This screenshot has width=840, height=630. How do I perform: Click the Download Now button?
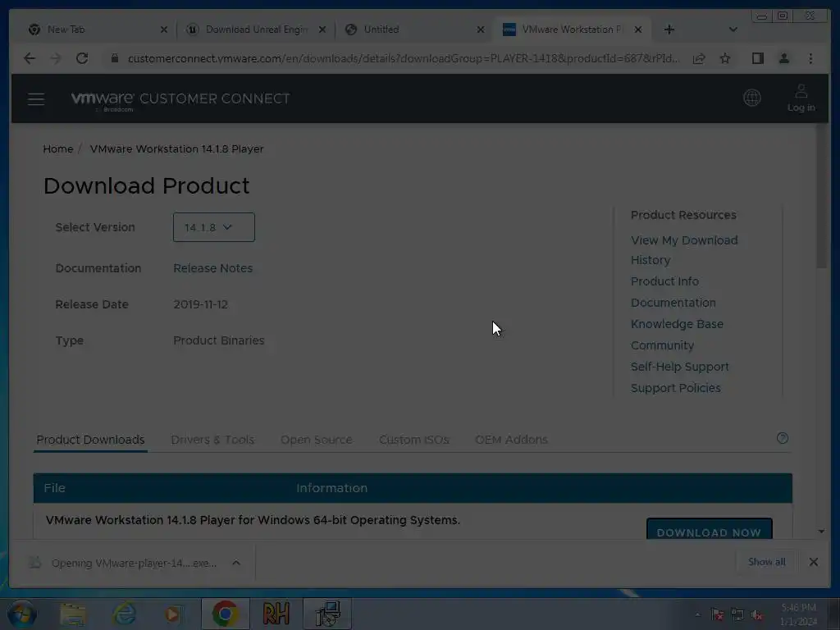[x=709, y=529]
